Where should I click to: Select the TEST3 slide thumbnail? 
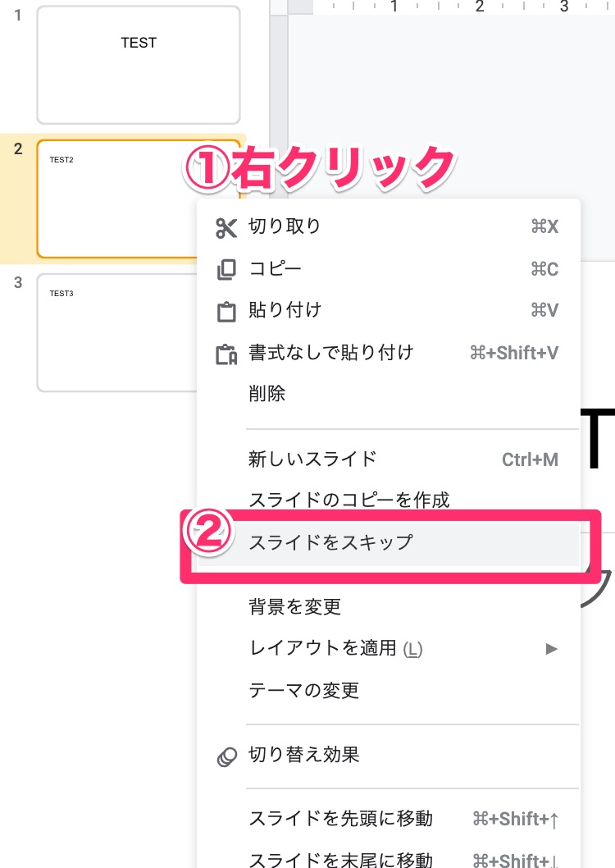[115, 332]
